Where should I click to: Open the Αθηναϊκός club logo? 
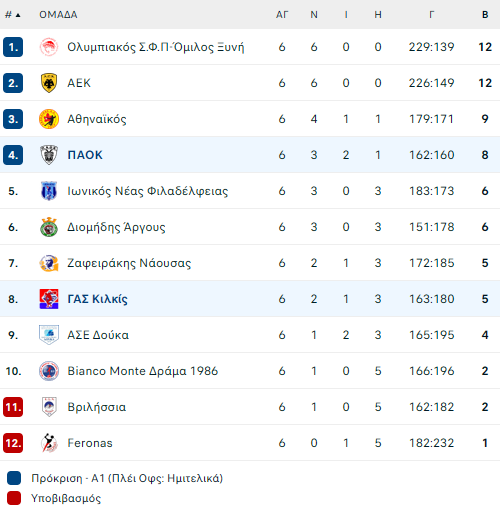point(49,119)
